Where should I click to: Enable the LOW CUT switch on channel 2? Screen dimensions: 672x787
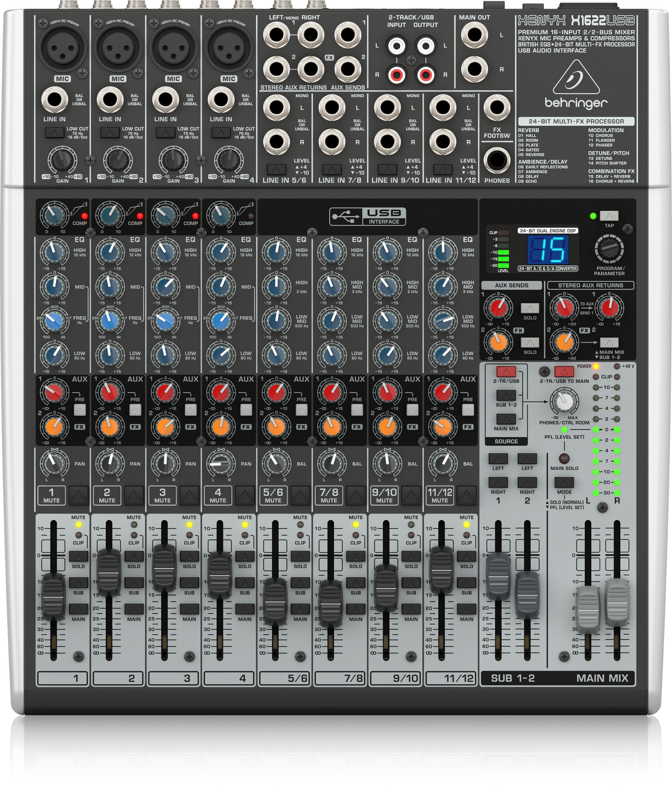tap(110, 133)
